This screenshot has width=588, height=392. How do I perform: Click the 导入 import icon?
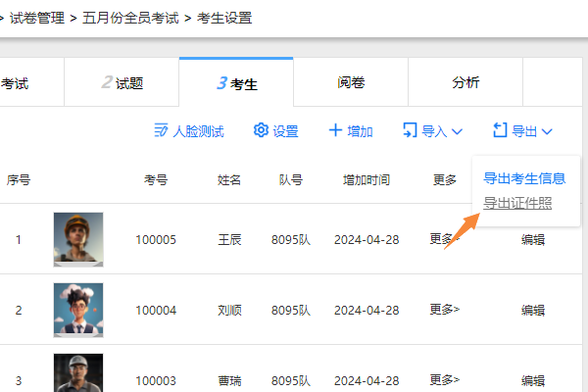pyautogui.click(x=410, y=130)
